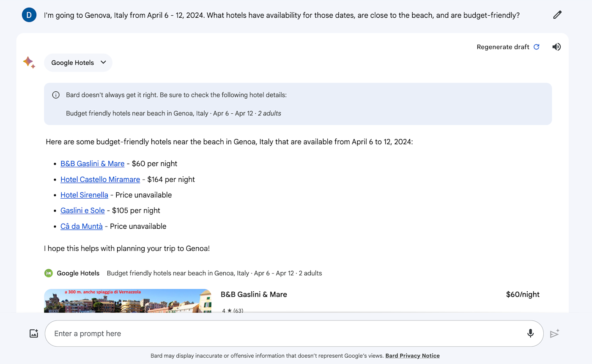Click the "Bard doesn't always get it right" notice text
Viewport: 592px width, 364px height.
[x=176, y=95]
